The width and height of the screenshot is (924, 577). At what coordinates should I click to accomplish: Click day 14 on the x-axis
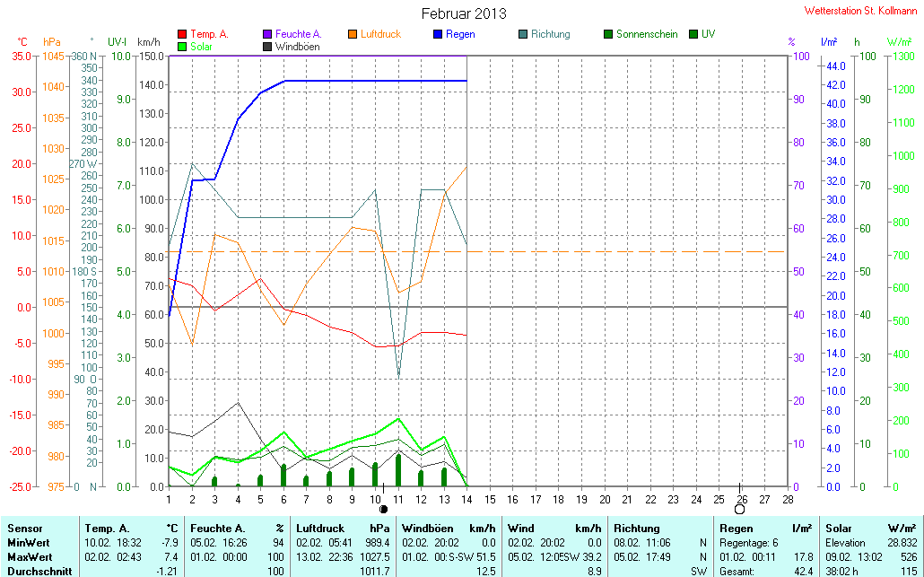click(466, 500)
